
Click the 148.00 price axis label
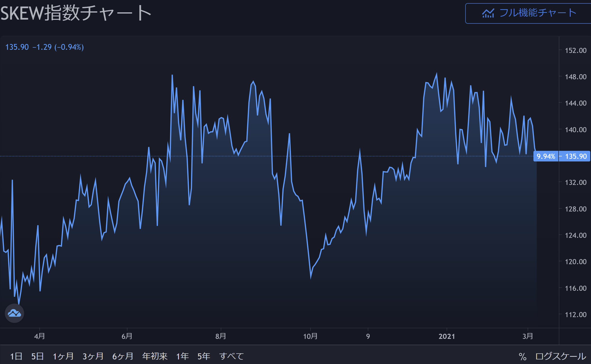tap(576, 77)
